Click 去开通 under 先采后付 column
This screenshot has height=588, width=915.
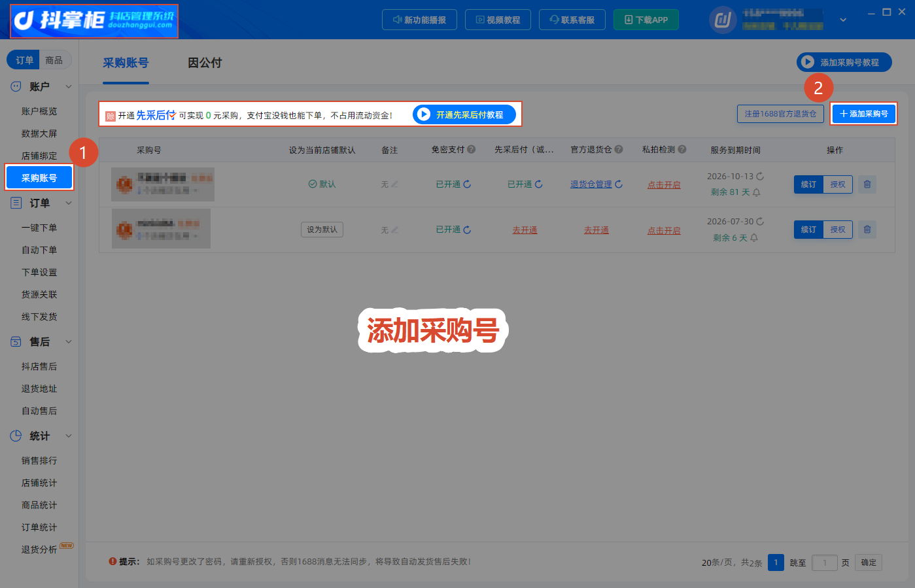[x=525, y=230]
